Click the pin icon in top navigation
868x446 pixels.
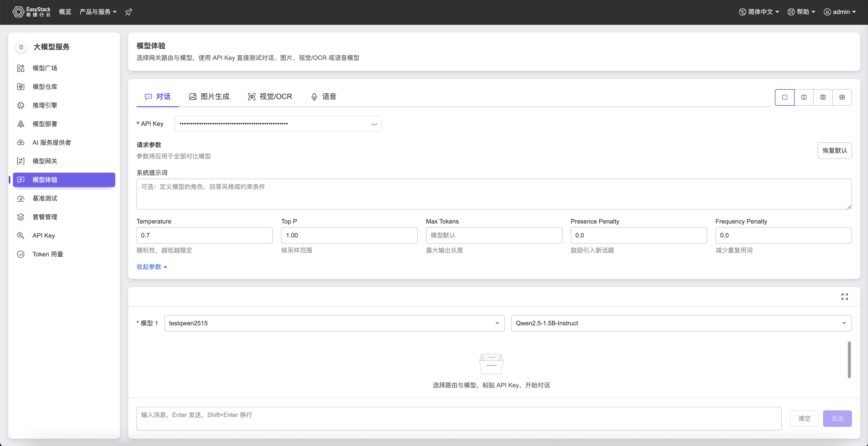coord(128,12)
